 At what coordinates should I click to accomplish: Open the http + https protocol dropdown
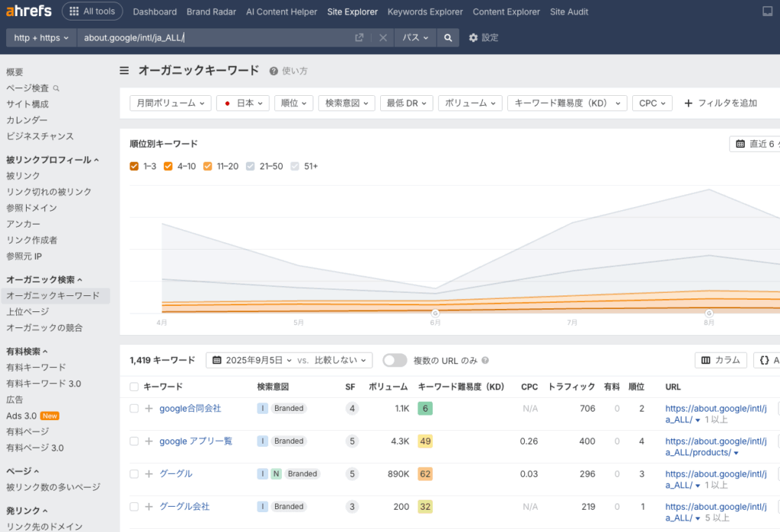[41, 37]
